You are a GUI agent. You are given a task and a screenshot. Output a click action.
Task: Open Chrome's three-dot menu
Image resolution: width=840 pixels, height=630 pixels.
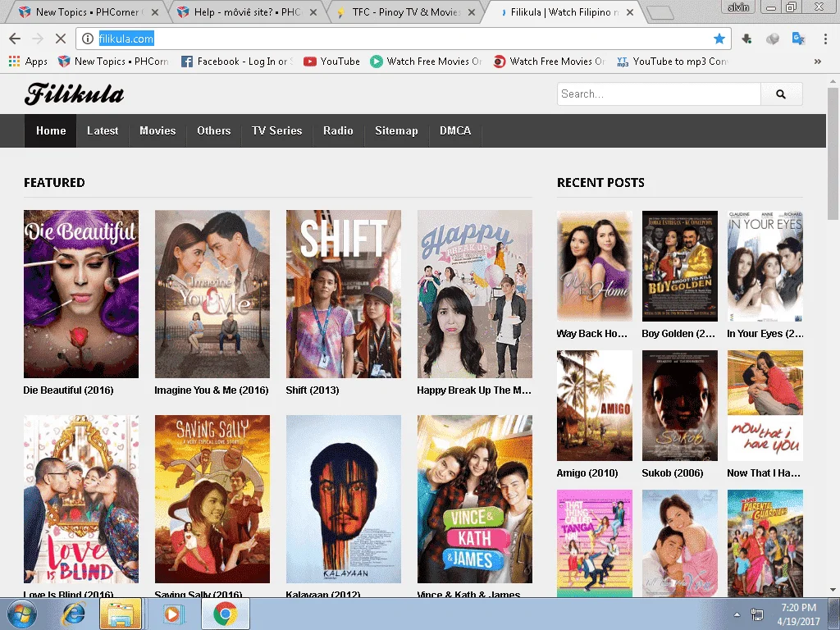(825, 39)
